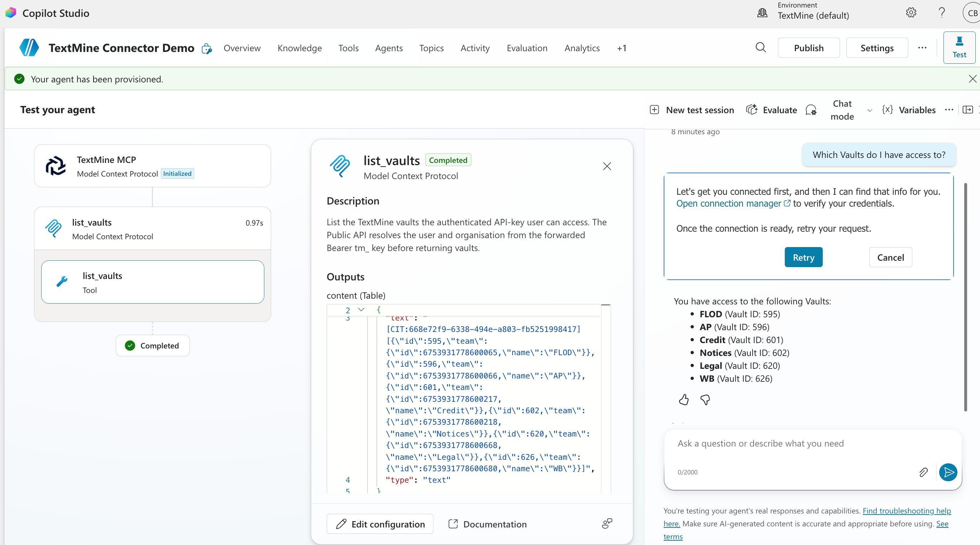Open connection manager link

(733, 203)
